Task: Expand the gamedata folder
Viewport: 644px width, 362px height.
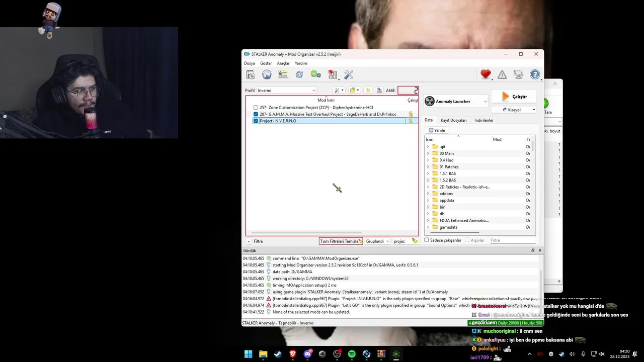Action: 428,227
